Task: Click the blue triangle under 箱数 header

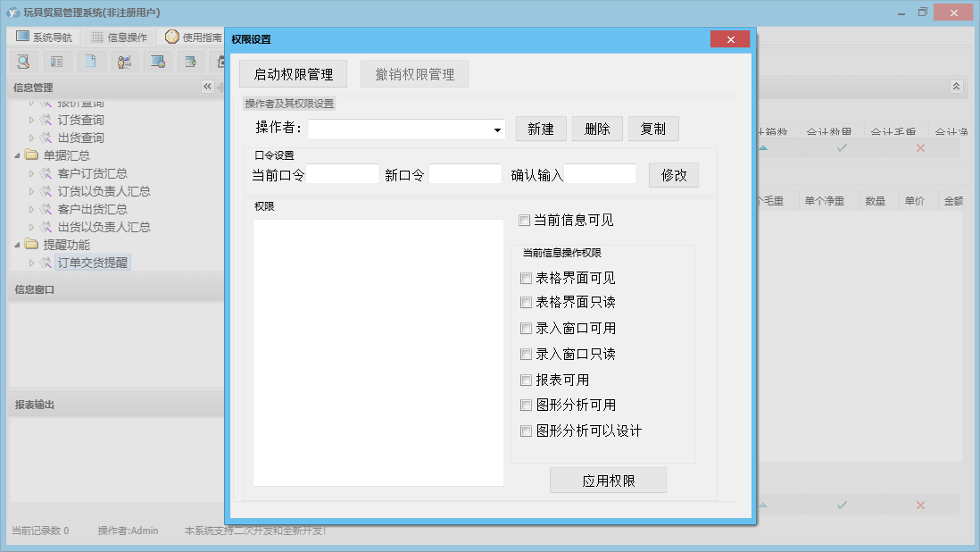Action: click(x=763, y=148)
